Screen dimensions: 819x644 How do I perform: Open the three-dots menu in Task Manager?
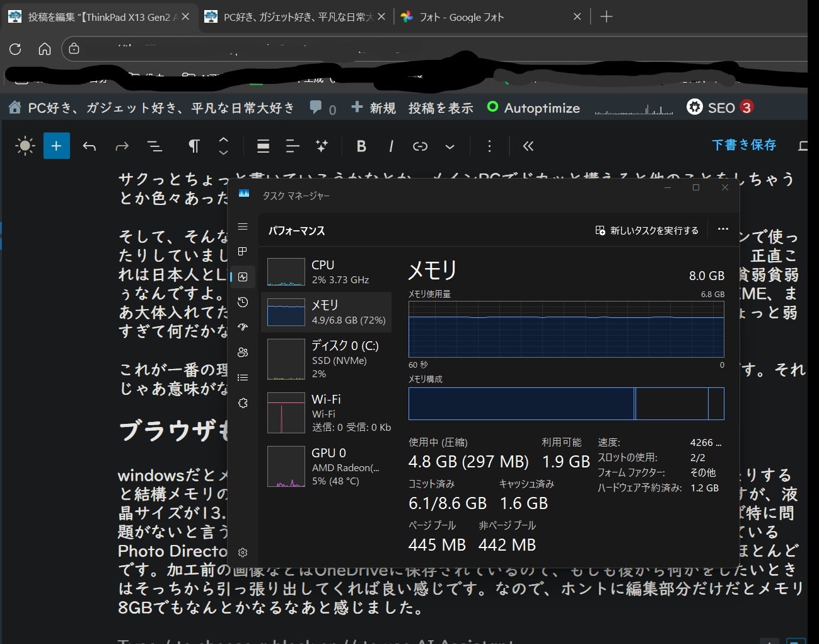(723, 230)
